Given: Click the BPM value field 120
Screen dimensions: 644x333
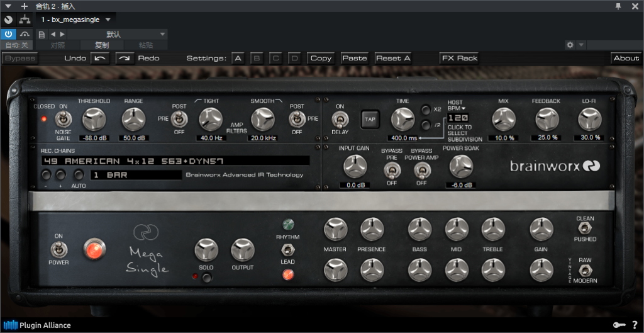Looking at the screenshot, I should click(x=458, y=118).
